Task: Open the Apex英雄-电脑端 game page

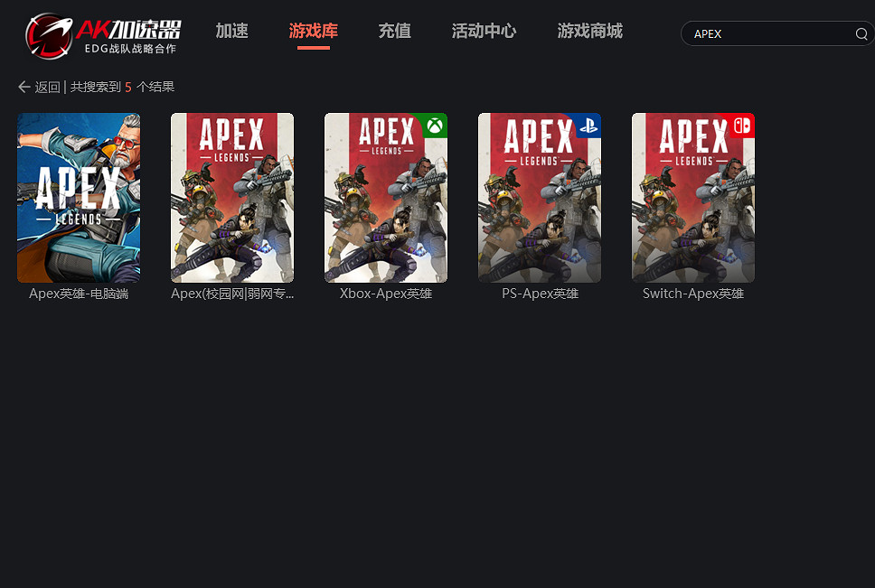Action: point(78,293)
